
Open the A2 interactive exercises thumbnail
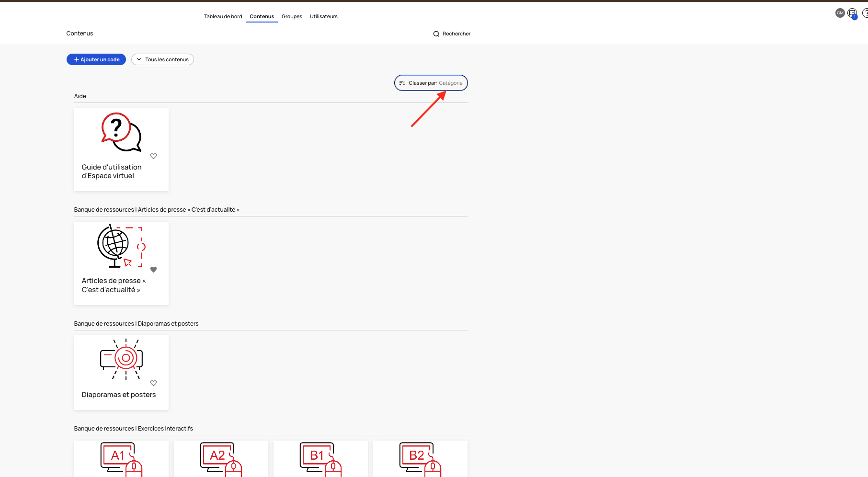coord(221,458)
